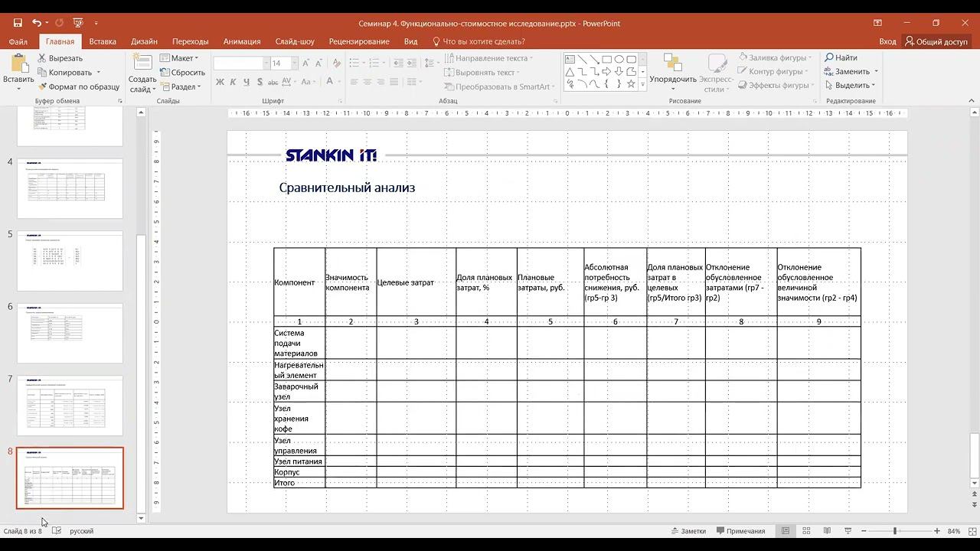Switch to reading view in status bar
Image resolution: width=980 pixels, height=551 pixels.
click(827, 531)
